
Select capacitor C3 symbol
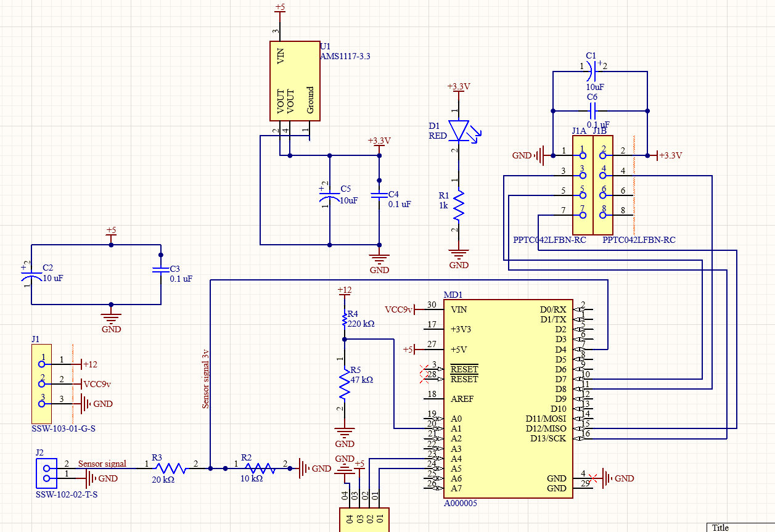coord(160,269)
